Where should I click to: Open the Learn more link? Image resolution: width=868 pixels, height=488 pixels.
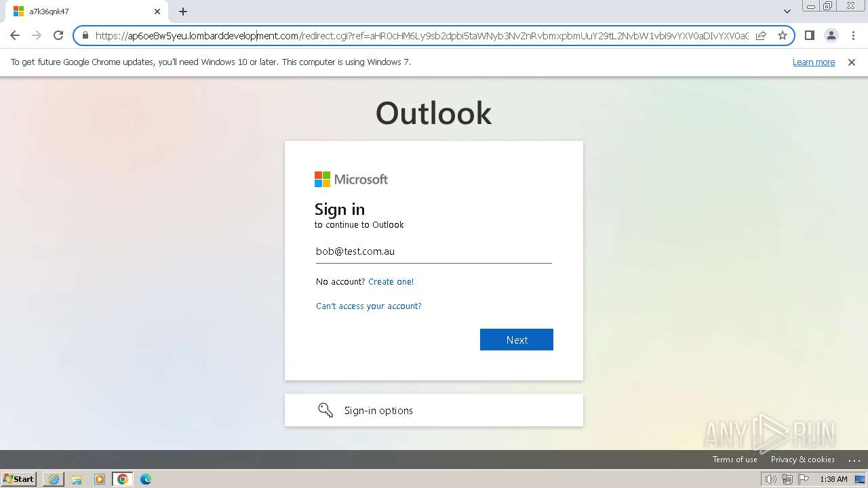[814, 62]
